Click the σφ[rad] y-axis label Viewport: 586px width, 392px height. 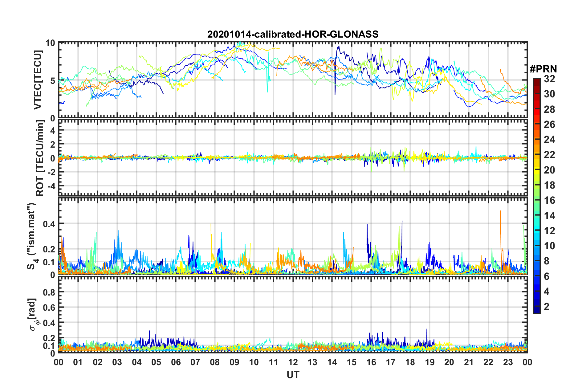[x=33, y=315]
